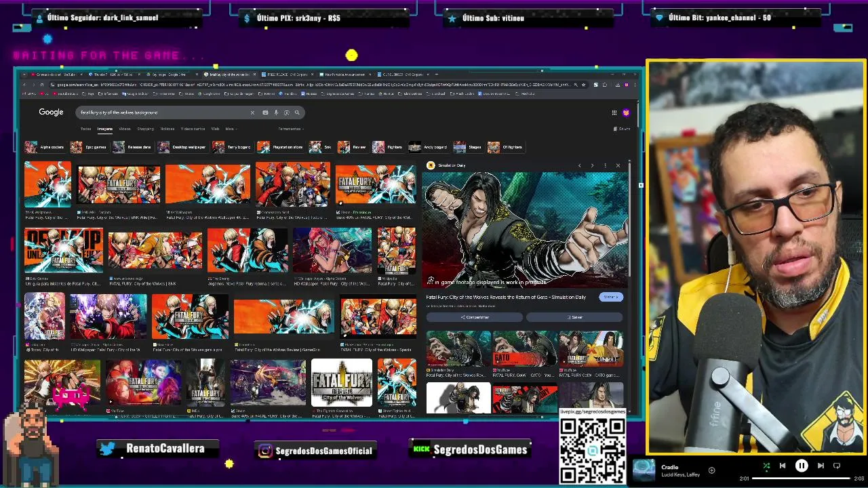Bookmark this page with star icon
Image resolution: width=868 pixels, height=488 pixels.
[x=583, y=85]
